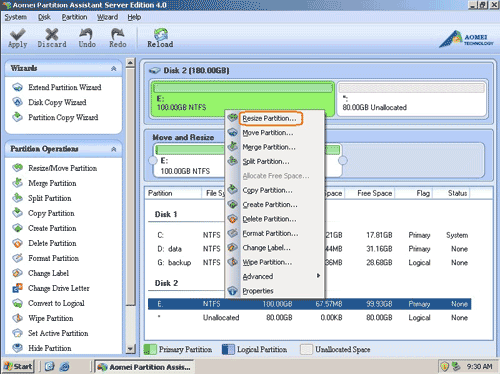The width and height of the screenshot is (500, 374).
Task: Select sidebar Format Partition icon
Action: (x=17, y=258)
